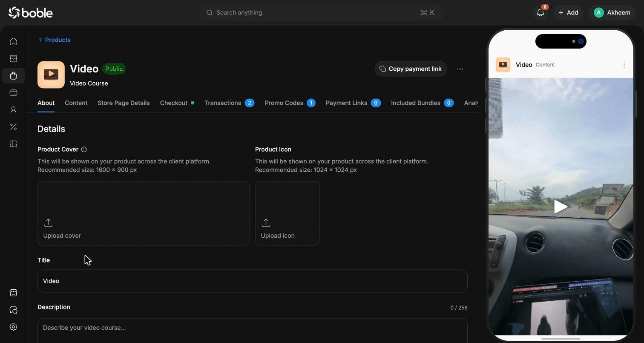This screenshot has width=644, height=343.
Task: Click the notifications bell icon
Action: 540,13
